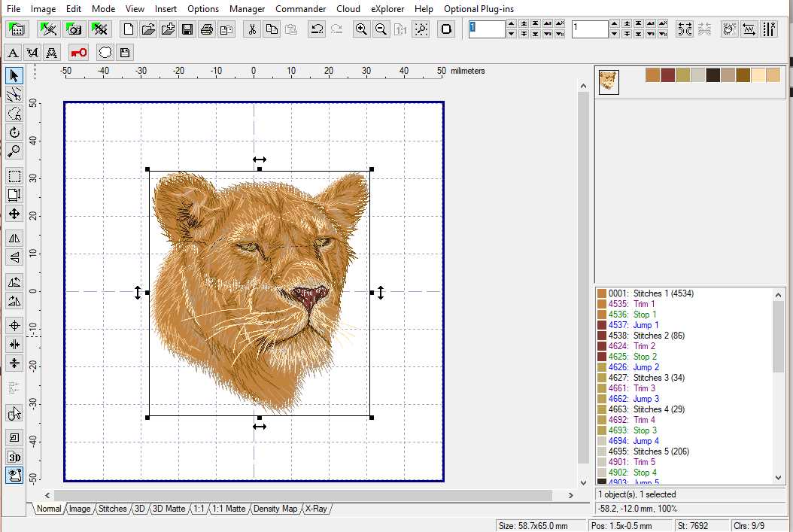Select the arrow pointer tool

point(14,75)
